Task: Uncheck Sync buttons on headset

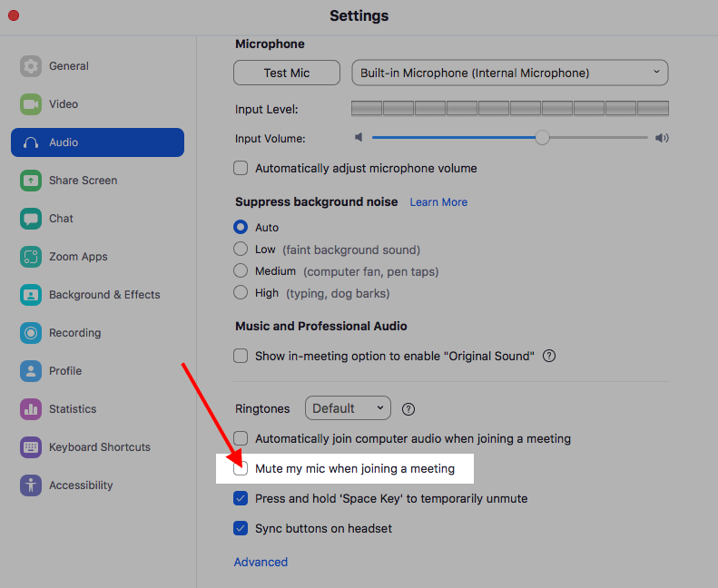Action: pyautogui.click(x=241, y=528)
